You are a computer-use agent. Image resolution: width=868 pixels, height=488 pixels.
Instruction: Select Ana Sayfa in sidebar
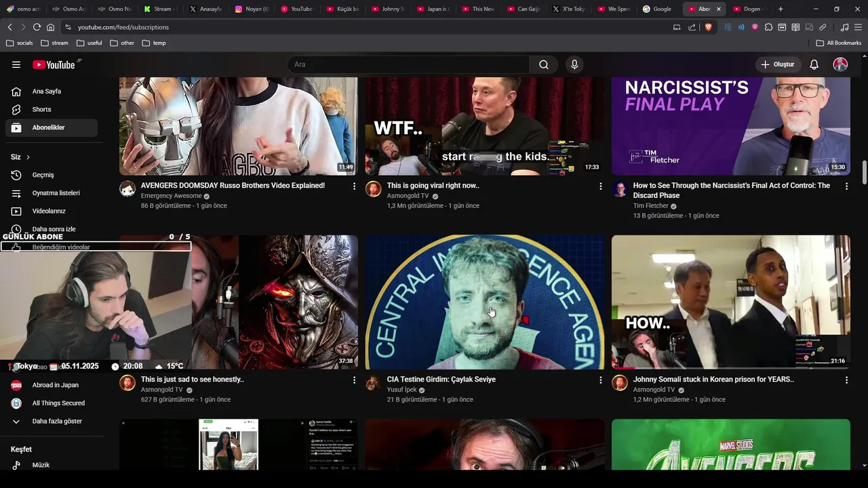(52, 91)
